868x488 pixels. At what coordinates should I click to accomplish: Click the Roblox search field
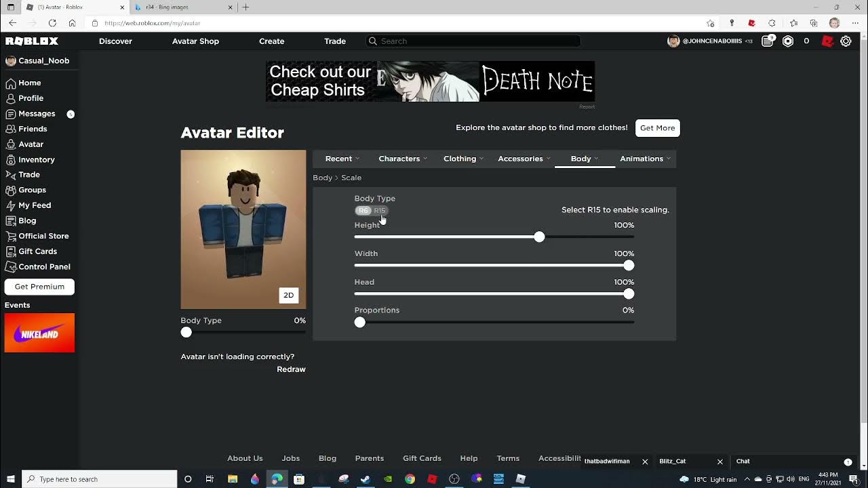pyautogui.click(x=473, y=41)
